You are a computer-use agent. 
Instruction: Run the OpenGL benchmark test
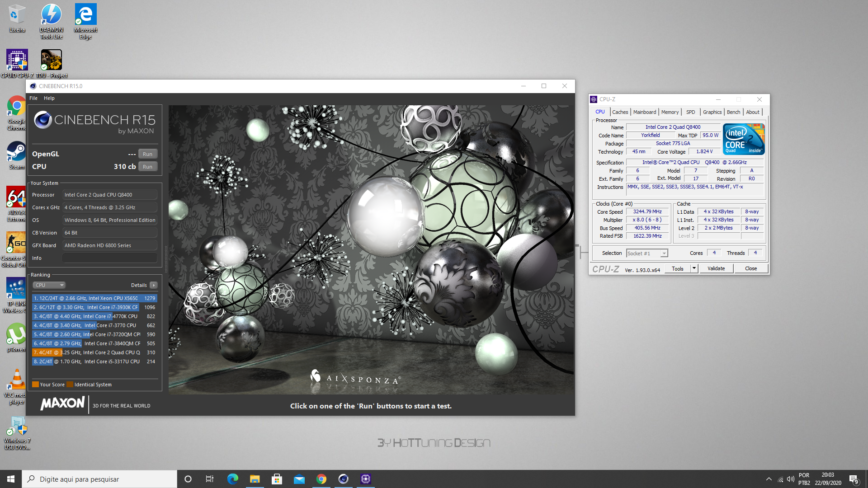(148, 154)
